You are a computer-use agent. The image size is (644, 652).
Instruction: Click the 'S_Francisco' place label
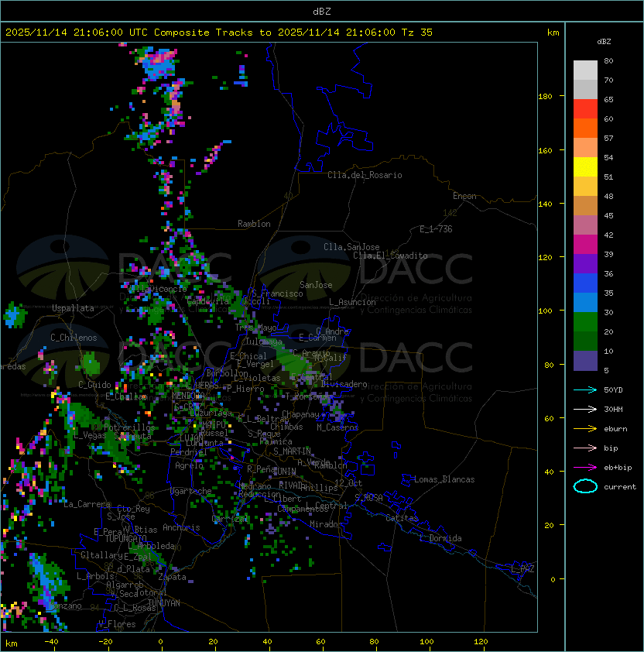pyautogui.click(x=277, y=293)
